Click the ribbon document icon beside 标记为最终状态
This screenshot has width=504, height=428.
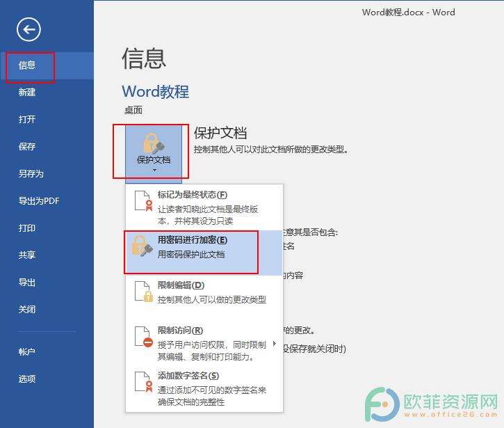[144, 201]
